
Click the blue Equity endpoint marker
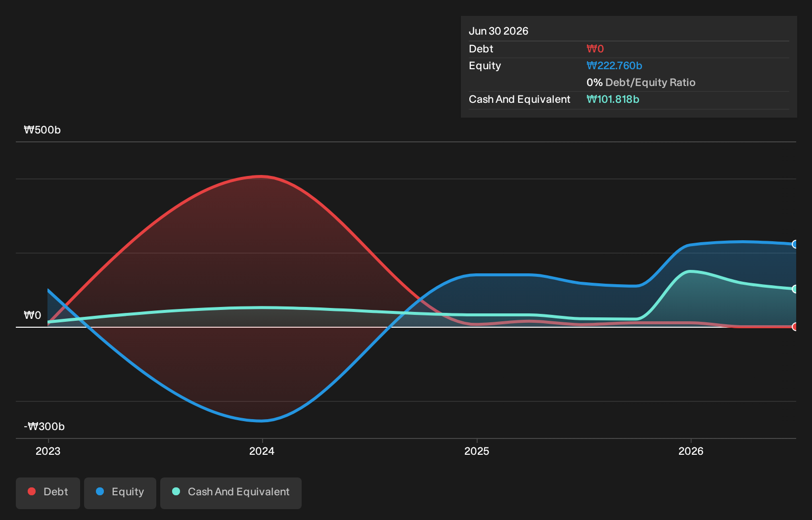coord(795,244)
